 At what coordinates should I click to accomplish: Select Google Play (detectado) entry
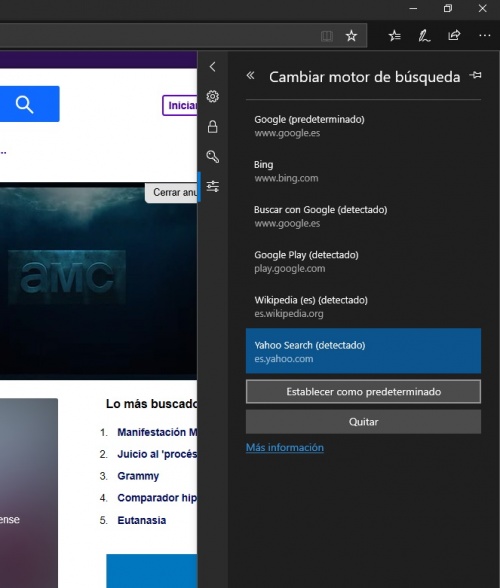[x=363, y=261]
